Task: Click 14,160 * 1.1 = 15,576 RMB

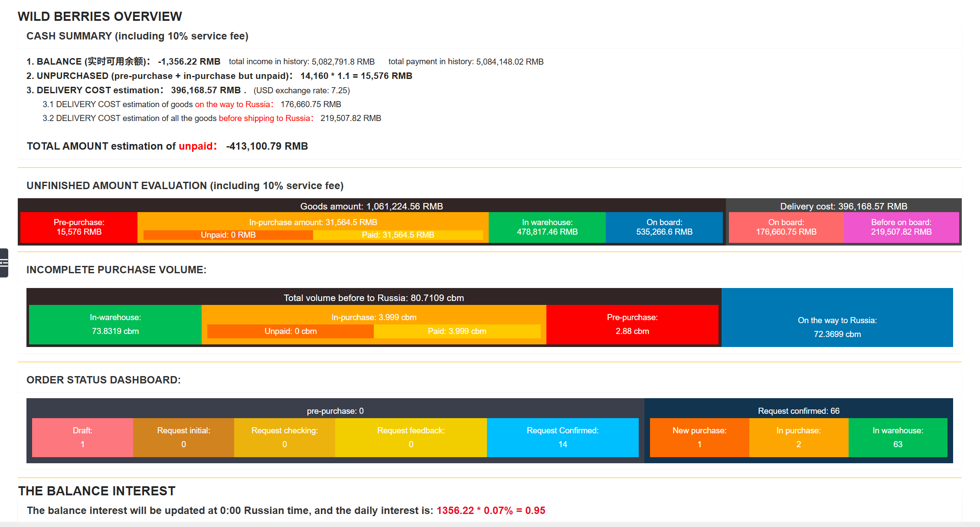Action: click(356, 76)
